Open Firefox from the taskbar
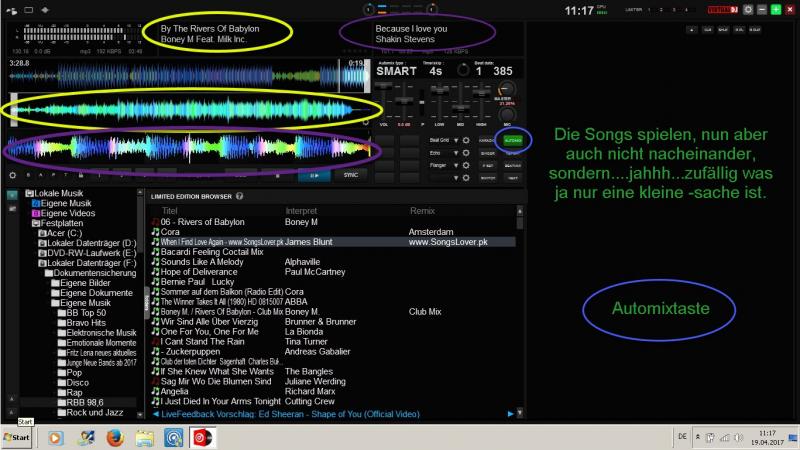Viewport: 800px width, 450px height. point(115,438)
